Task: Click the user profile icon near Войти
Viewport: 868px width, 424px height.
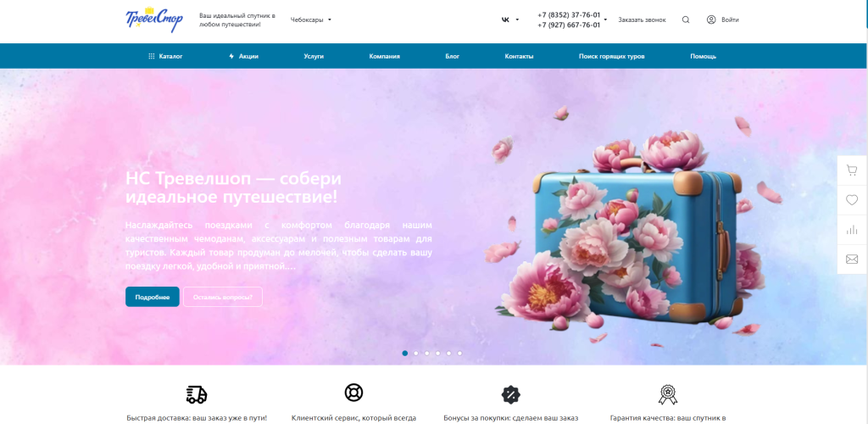Action: 711,20
